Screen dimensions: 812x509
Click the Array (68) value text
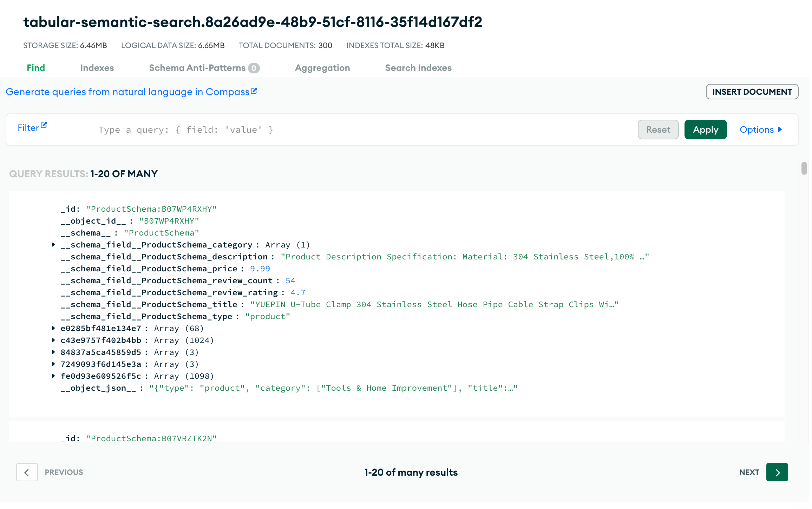(179, 328)
